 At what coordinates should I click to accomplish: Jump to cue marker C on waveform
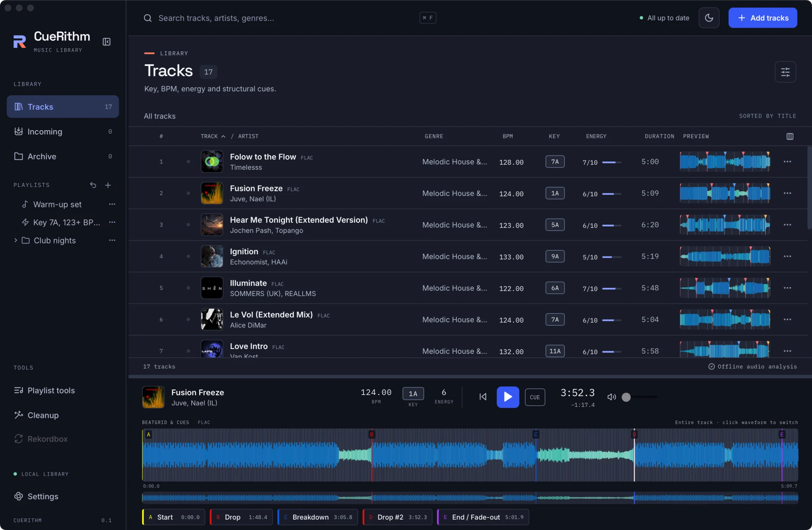click(536, 435)
